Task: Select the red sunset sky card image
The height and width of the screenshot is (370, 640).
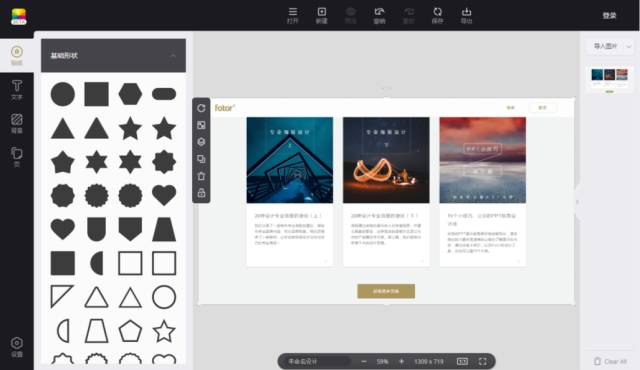Action: [x=482, y=160]
